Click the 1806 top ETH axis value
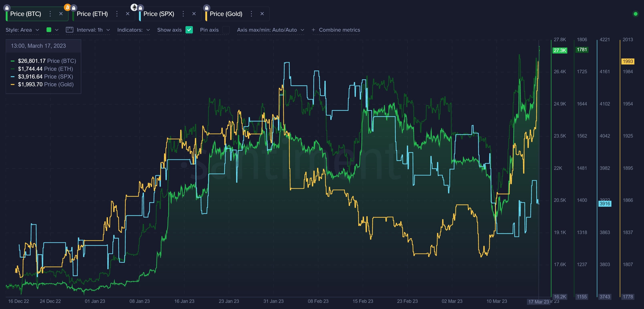Viewport: 644px width, 309px height. [582, 40]
